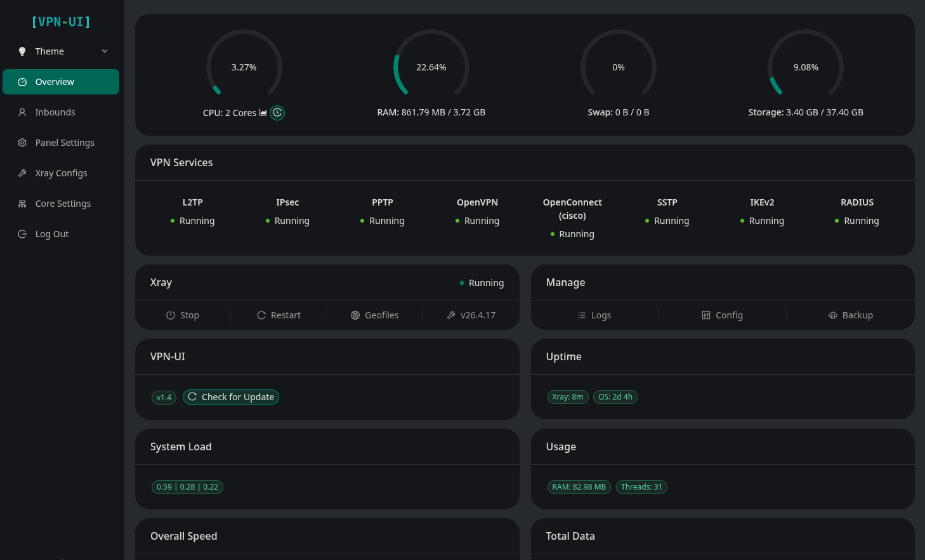Click the Xray version v26.4.17

click(x=471, y=315)
